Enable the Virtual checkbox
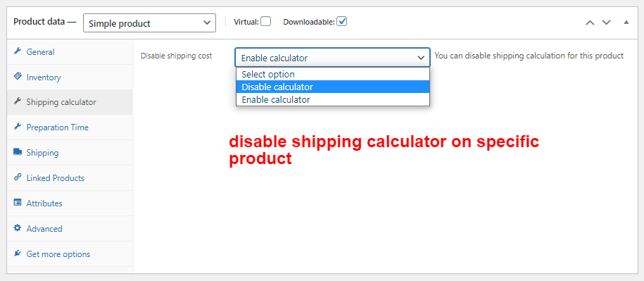The height and width of the screenshot is (281, 644). [266, 21]
